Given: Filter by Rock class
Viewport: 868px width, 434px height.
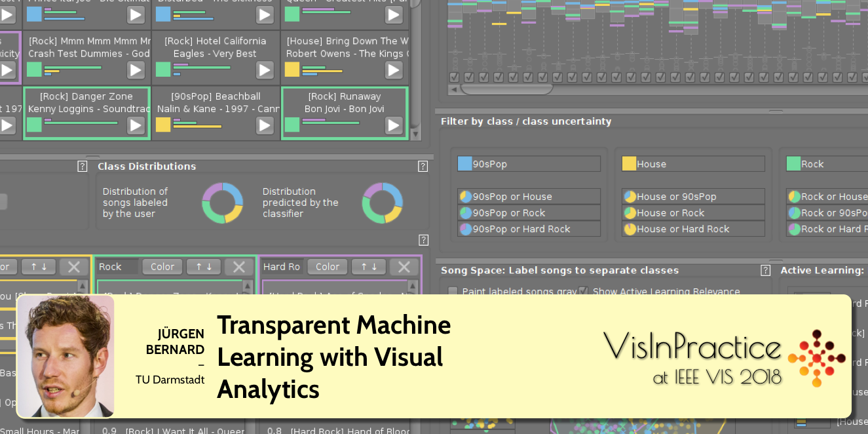Looking at the screenshot, I should [x=827, y=164].
